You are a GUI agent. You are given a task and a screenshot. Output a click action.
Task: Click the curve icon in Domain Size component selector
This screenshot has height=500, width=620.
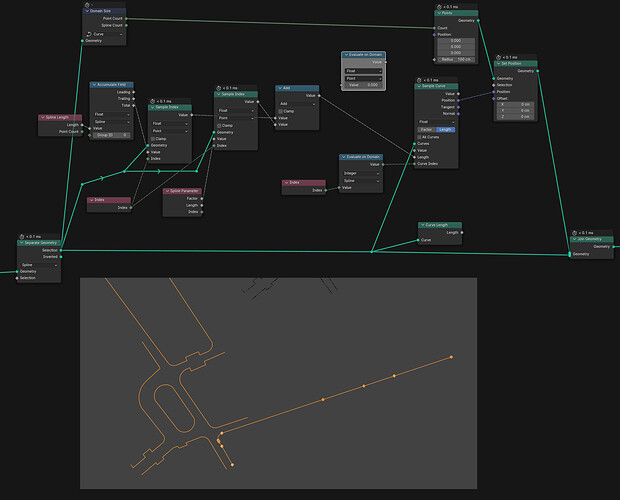pos(89,34)
